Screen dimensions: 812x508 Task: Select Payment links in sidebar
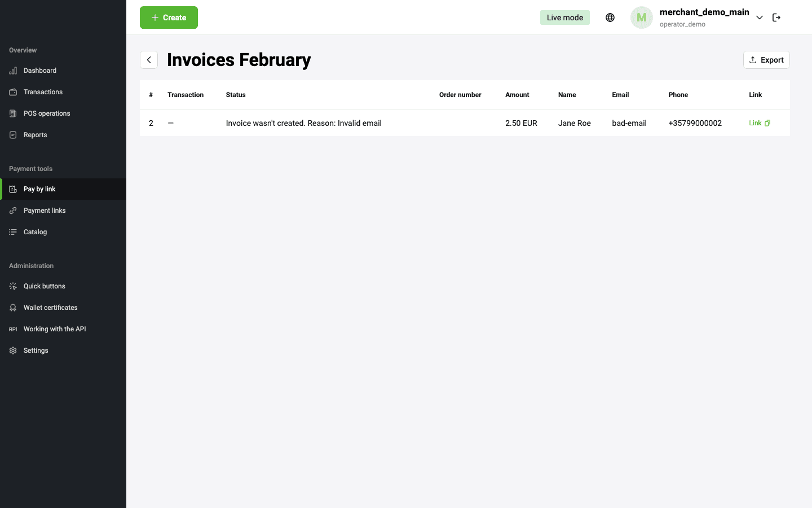[45, 211]
